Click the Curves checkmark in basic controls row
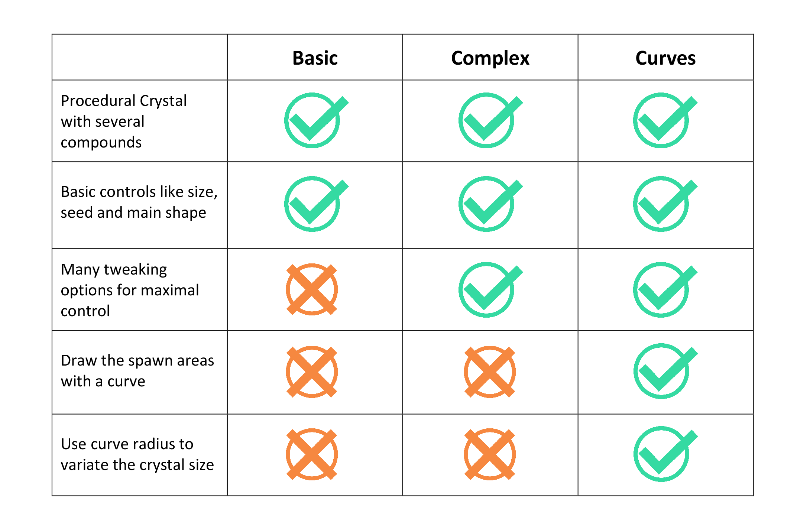The width and height of the screenshot is (810, 532). pos(665,204)
